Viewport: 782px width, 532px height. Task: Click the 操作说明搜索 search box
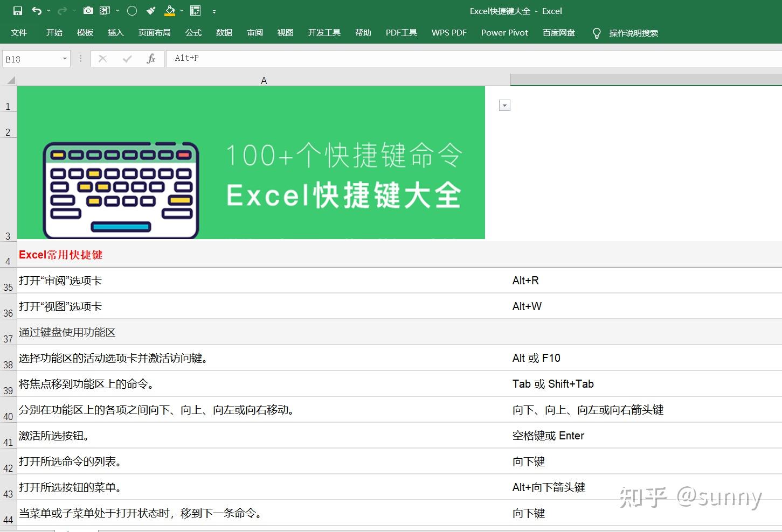click(634, 33)
